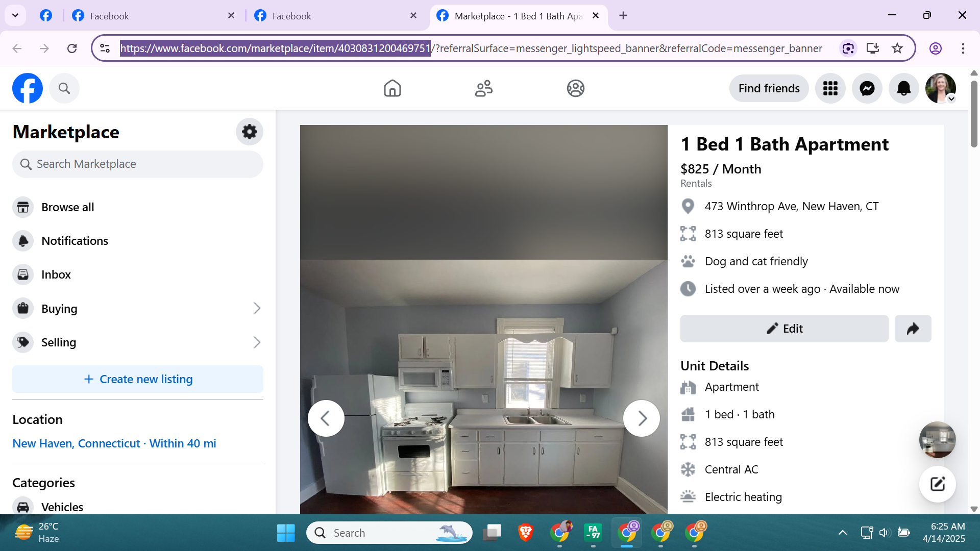Click Create new listing
Screen dimensions: 980x551
(x=138, y=379)
